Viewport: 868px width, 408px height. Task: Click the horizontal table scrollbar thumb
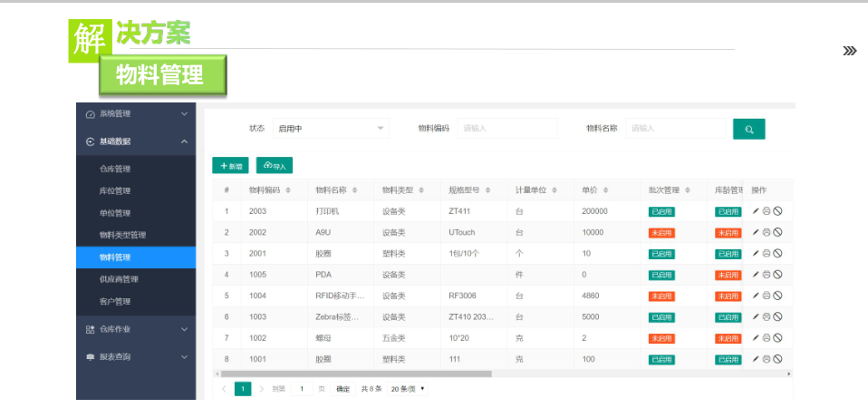point(356,374)
